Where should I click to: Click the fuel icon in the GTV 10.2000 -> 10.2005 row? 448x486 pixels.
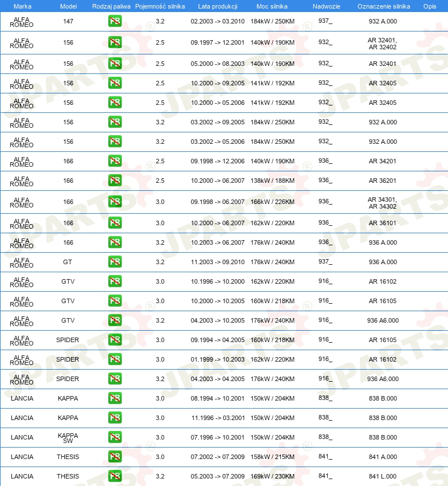coord(115,301)
